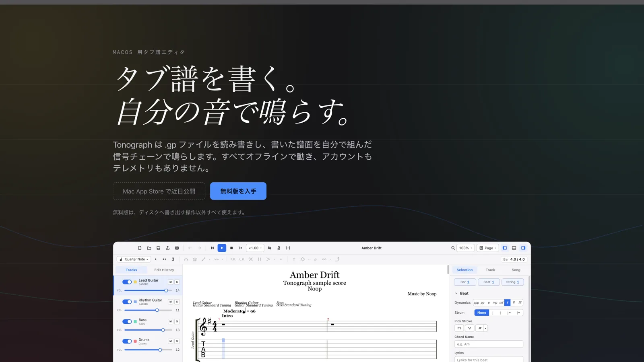The width and height of the screenshot is (644, 362).
Task: Stop playback with the square icon
Action: point(231,248)
